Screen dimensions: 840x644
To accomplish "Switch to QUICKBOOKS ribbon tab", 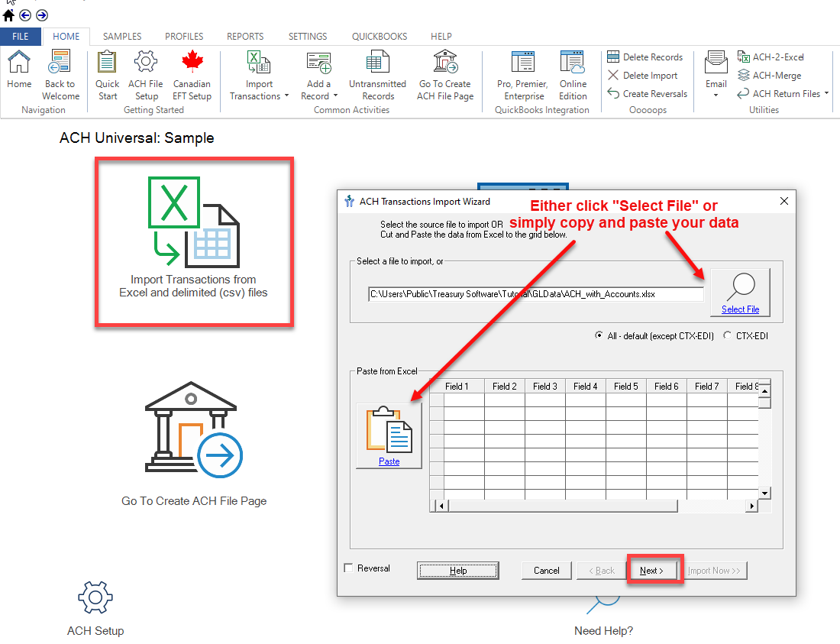I will (380, 37).
